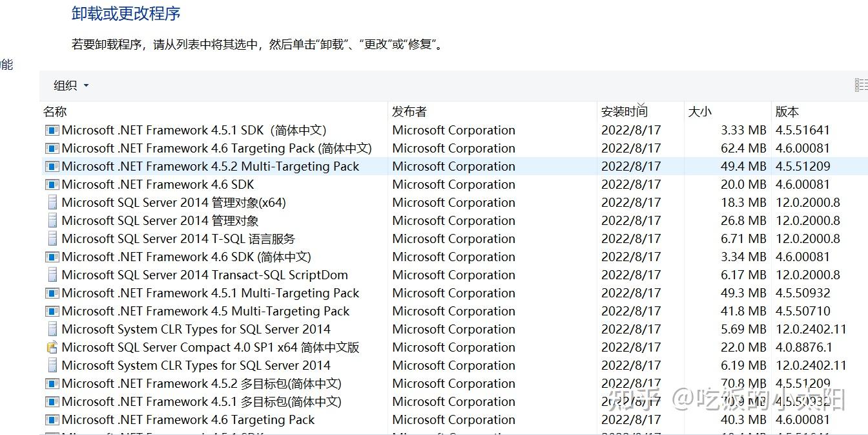The height and width of the screenshot is (435, 868).
Task: Sort the list by 名称 column header
Action: click(x=55, y=112)
